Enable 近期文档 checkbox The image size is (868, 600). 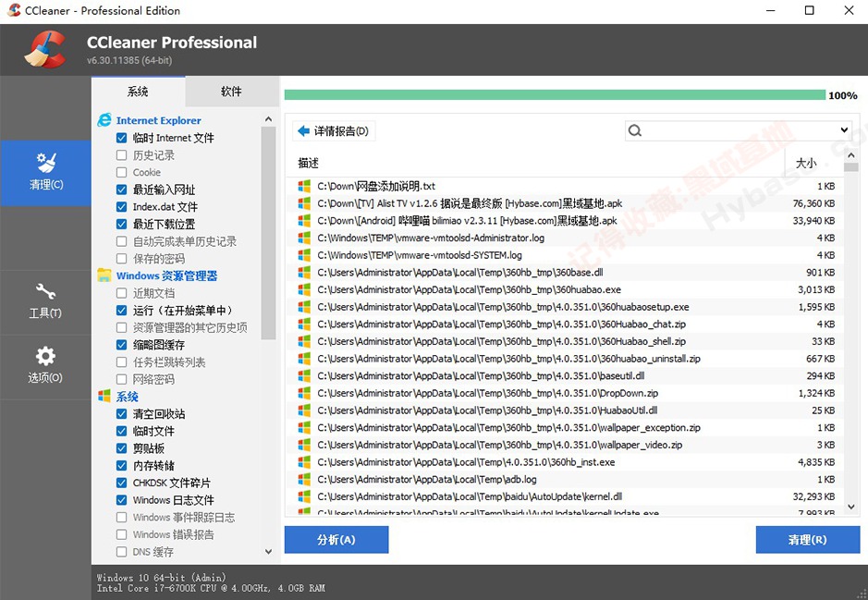[122, 293]
